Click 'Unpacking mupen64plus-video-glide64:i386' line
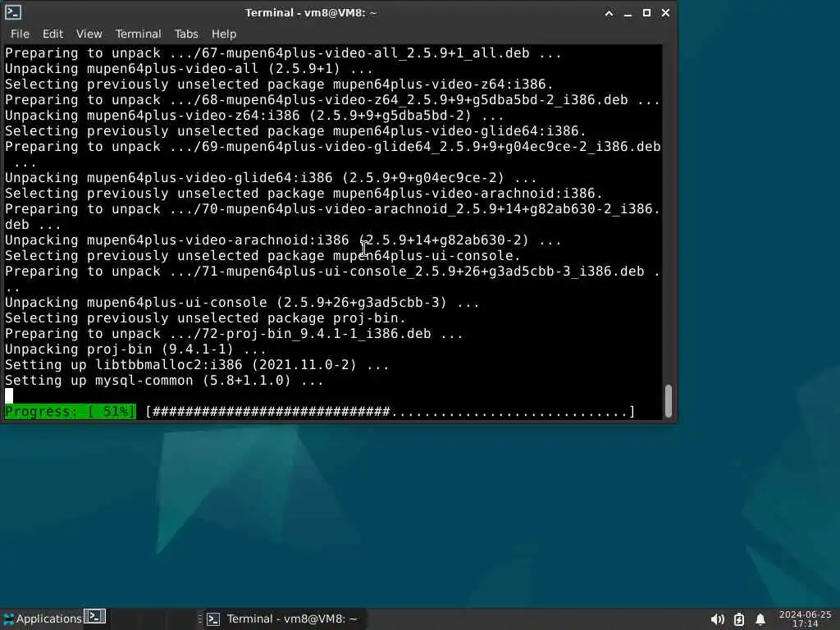Viewport: 840px width, 630px height. pos(271,177)
